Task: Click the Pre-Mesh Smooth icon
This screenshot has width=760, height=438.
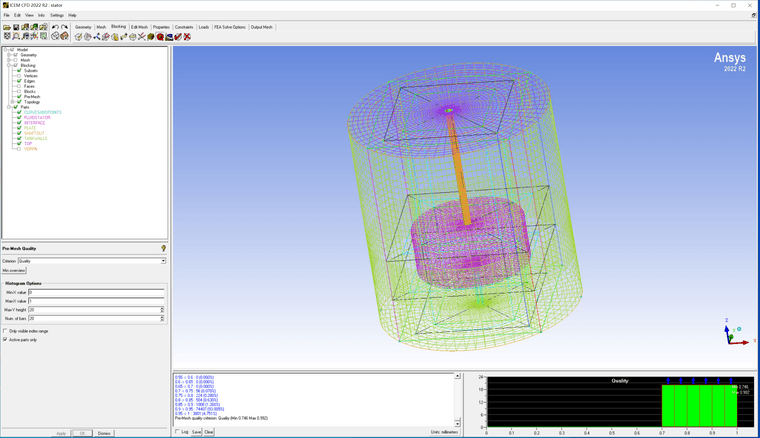Action: (169, 36)
